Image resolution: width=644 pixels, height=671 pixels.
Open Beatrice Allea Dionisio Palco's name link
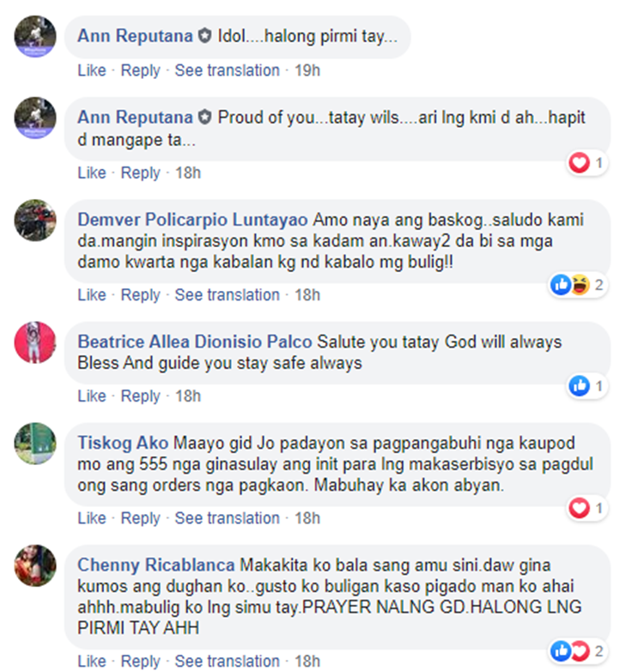(195, 342)
